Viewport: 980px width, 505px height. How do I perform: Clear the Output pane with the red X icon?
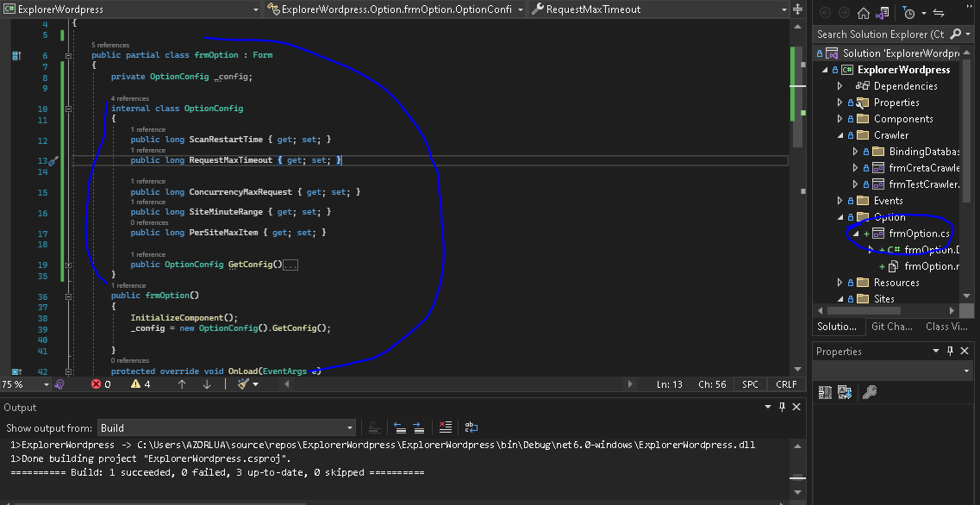(444, 426)
